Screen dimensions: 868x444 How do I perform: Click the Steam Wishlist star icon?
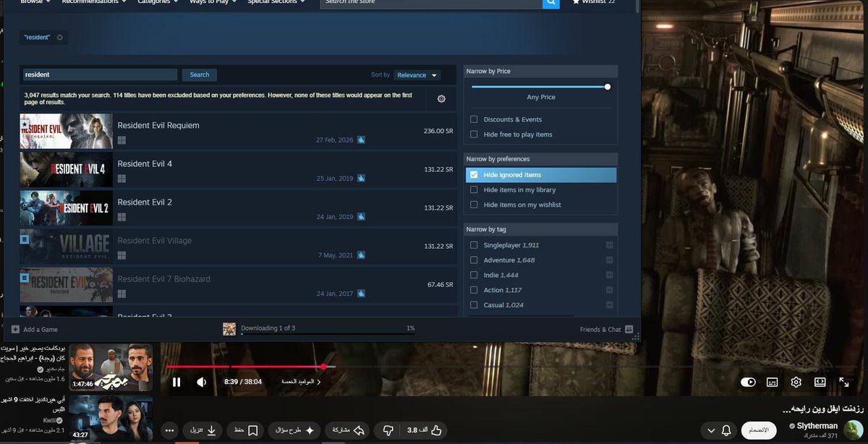[x=576, y=2]
